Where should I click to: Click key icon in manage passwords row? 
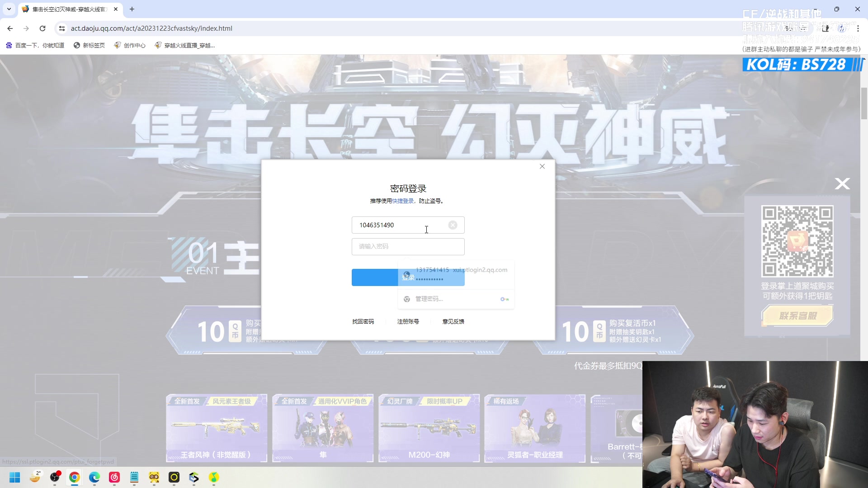(x=505, y=299)
